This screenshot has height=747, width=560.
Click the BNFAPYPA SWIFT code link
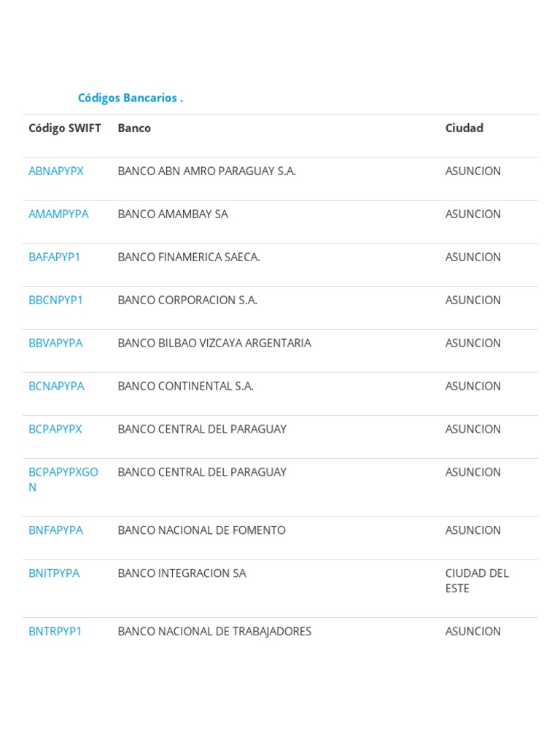coord(55,530)
